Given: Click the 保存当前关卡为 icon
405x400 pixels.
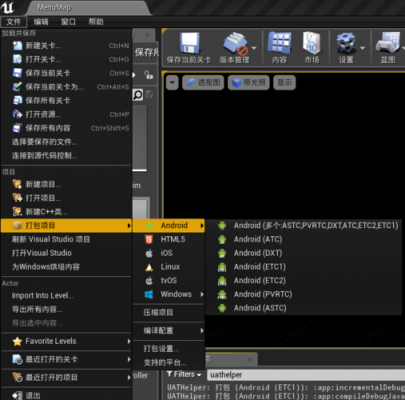Looking at the screenshot, I should coord(17,87).
